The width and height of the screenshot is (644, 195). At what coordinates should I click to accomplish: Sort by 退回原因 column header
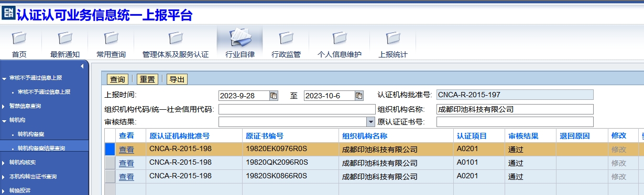(x=575, y=136)
